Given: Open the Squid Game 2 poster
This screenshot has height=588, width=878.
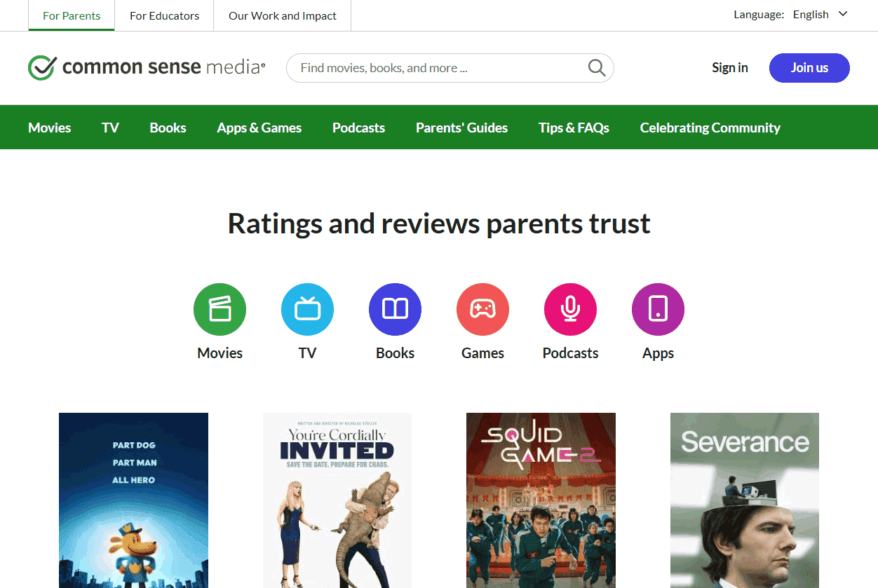Looking at the screenshot, I should point(541,500).
